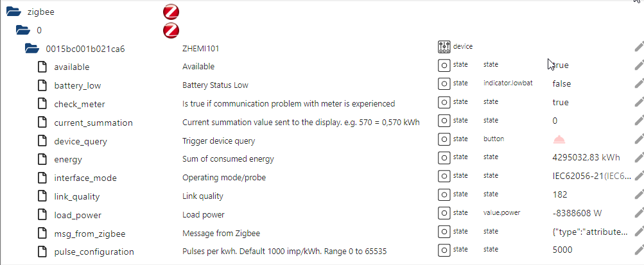Open editor for energy state via pencil
644x265 pixels.
tap(638, 158)
